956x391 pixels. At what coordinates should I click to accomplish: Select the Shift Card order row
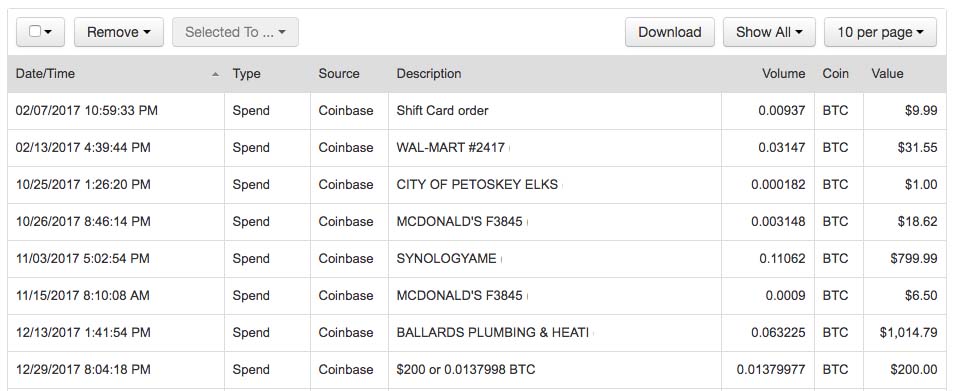point(477,111)
